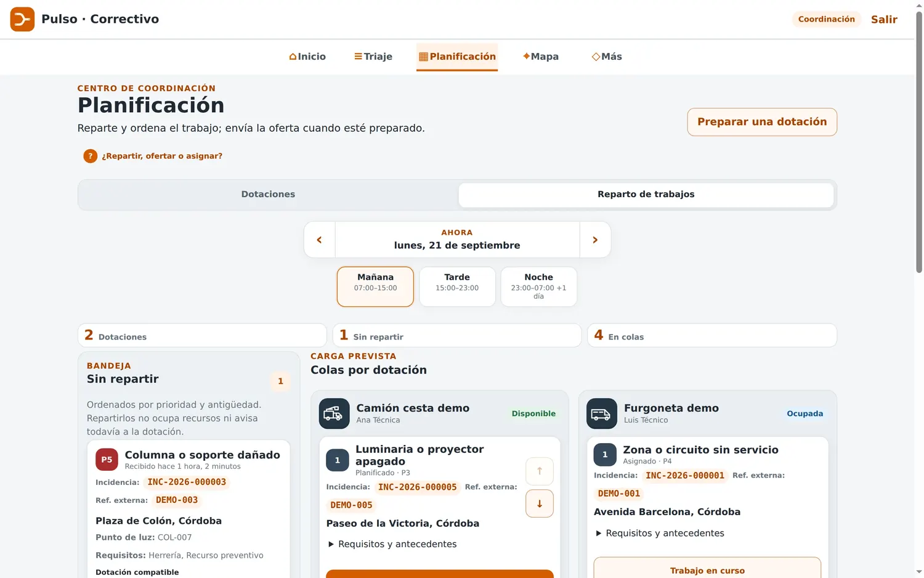Click the Coordinación role badge
The height and width of the screenshot is (578, 924).
pyautogui.click(x=826, y=19)
